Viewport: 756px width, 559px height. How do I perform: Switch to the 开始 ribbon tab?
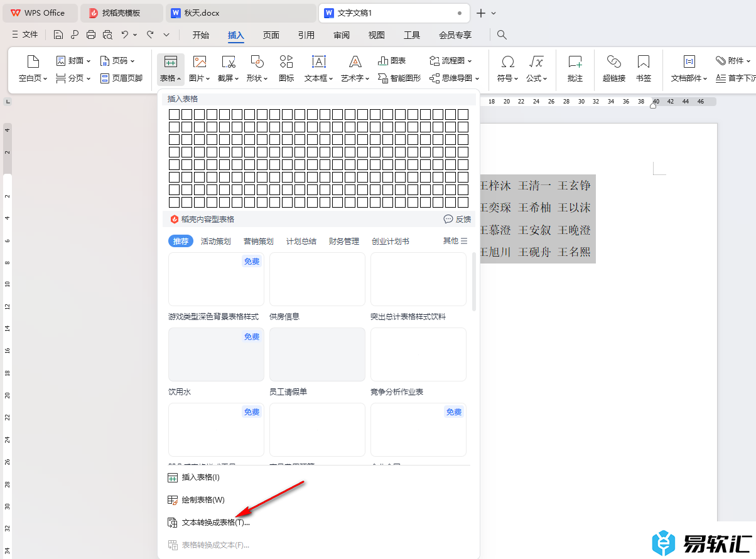(x=201, y=35)
